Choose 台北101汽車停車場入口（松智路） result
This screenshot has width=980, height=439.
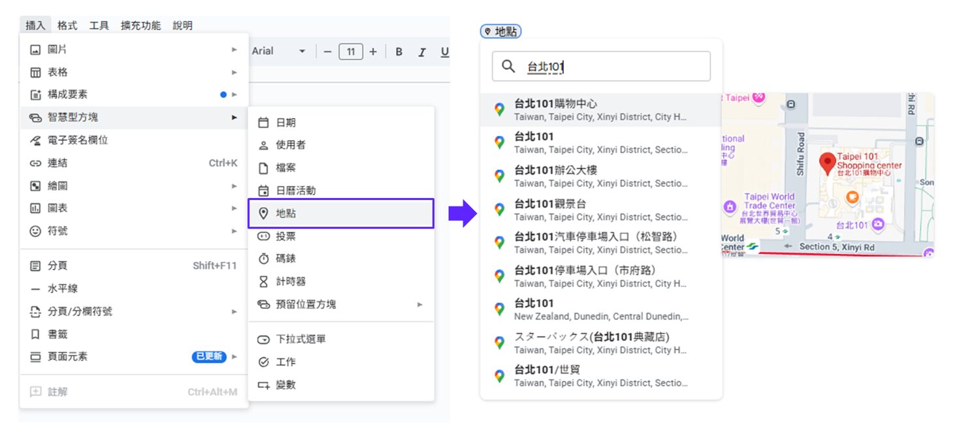[601, 243]
